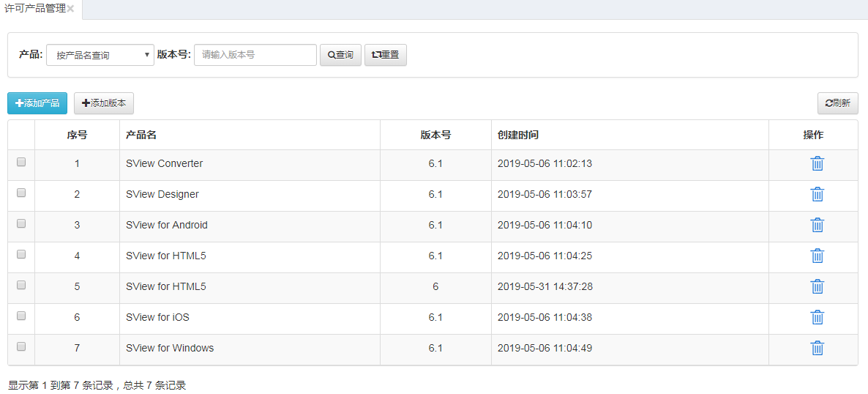Screen dimensions: 868x394
Task: Delete SView for Windows via trash icon
Action: (x=817, y=348)
